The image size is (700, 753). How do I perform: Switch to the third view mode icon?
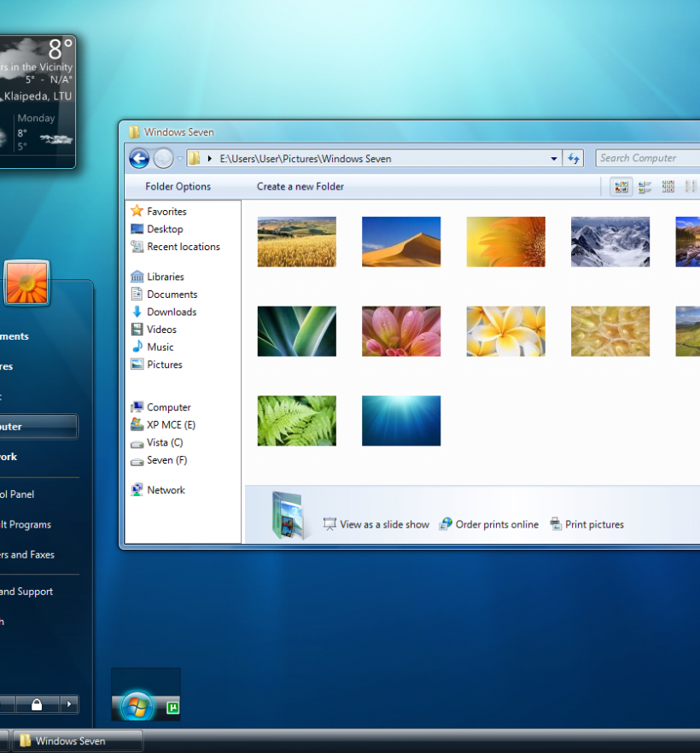[x=668, y=186]
